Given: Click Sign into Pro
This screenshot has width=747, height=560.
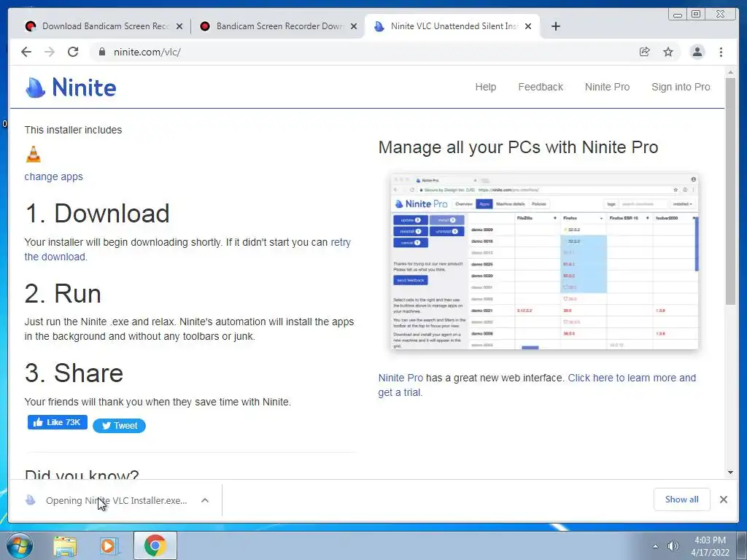Looking at the screenshot, I should [681, 87].
